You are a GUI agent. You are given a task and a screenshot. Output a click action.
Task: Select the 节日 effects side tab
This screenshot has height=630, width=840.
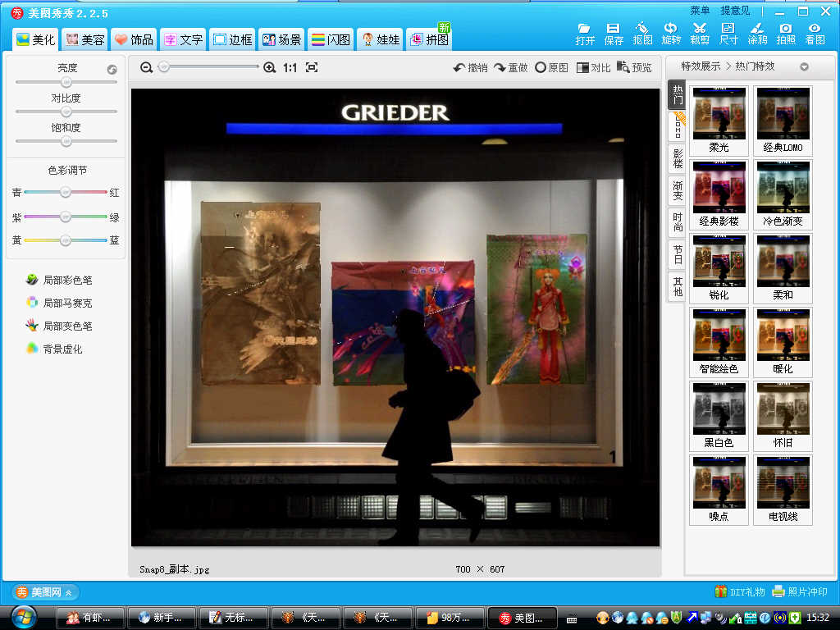coord(678,254)
